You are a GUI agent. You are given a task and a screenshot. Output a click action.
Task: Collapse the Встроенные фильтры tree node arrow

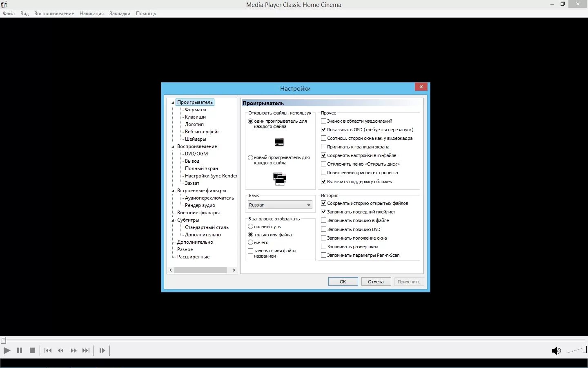(173, 191)
